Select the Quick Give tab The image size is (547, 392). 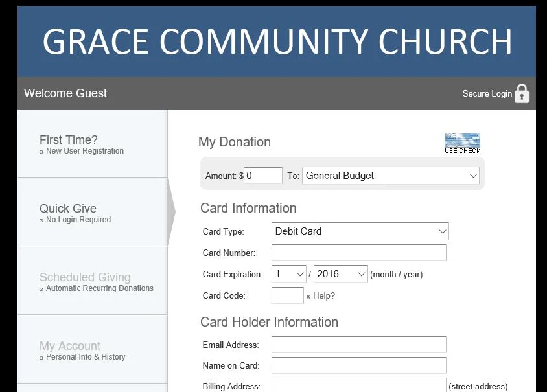pos(93,212)
